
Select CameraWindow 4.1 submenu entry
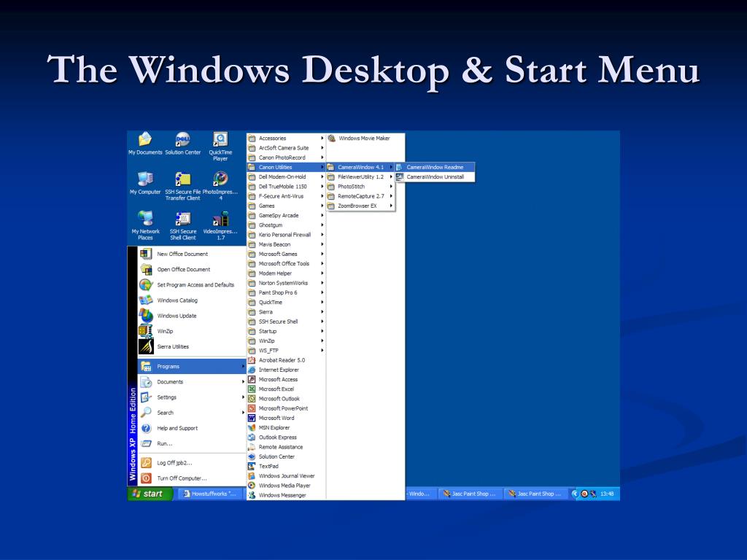click(360, 167)
